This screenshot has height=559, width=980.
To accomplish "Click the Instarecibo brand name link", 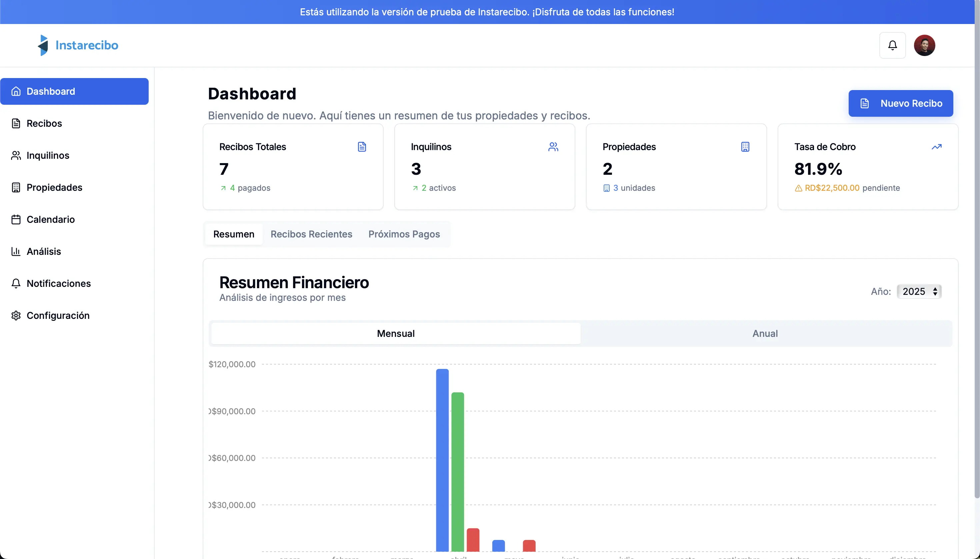I will tap(87, 45).
